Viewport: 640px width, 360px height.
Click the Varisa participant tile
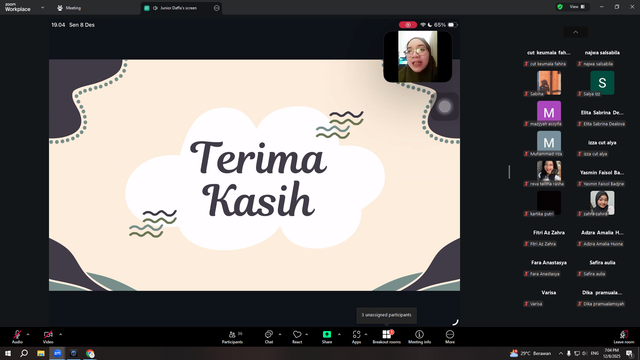tap(549, 293)
